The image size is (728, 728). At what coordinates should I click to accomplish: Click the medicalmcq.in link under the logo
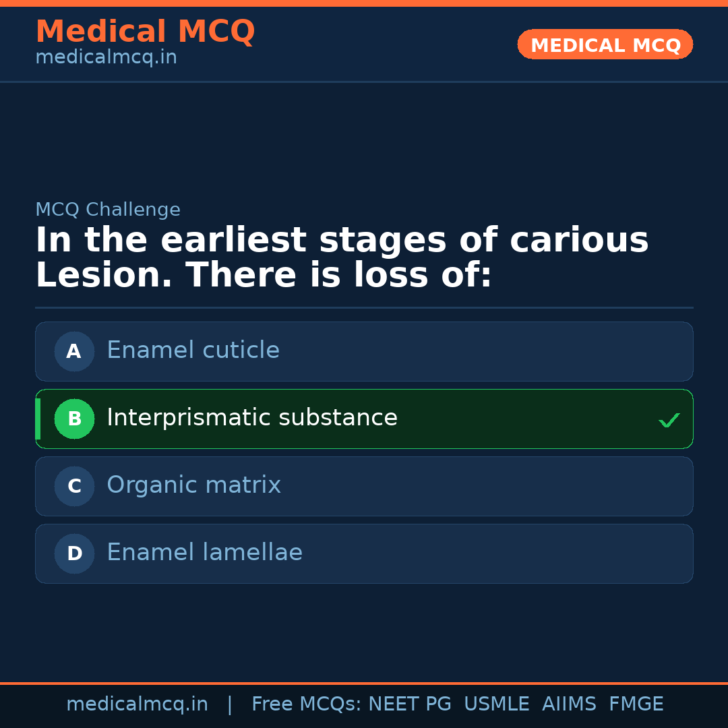point(106,57)
